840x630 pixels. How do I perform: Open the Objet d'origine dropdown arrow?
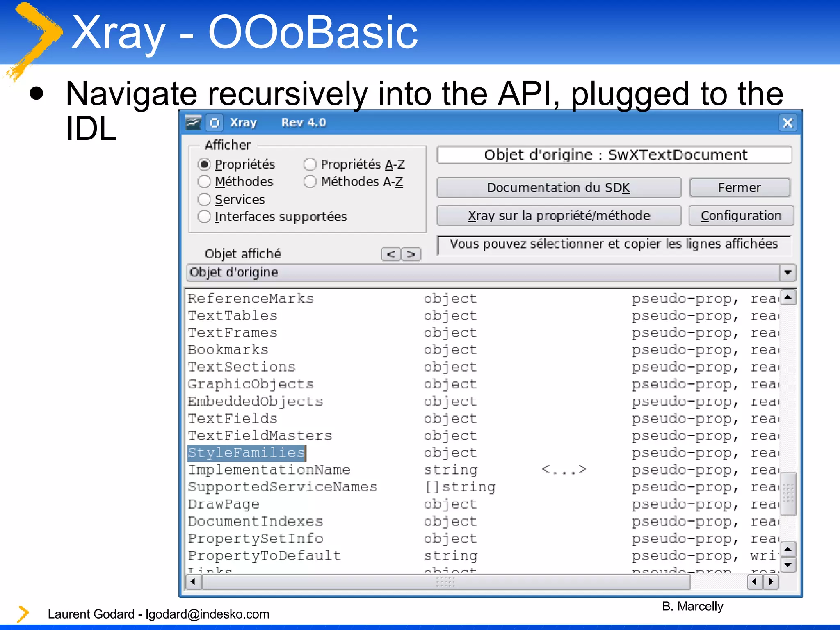(x=787, y=272)
